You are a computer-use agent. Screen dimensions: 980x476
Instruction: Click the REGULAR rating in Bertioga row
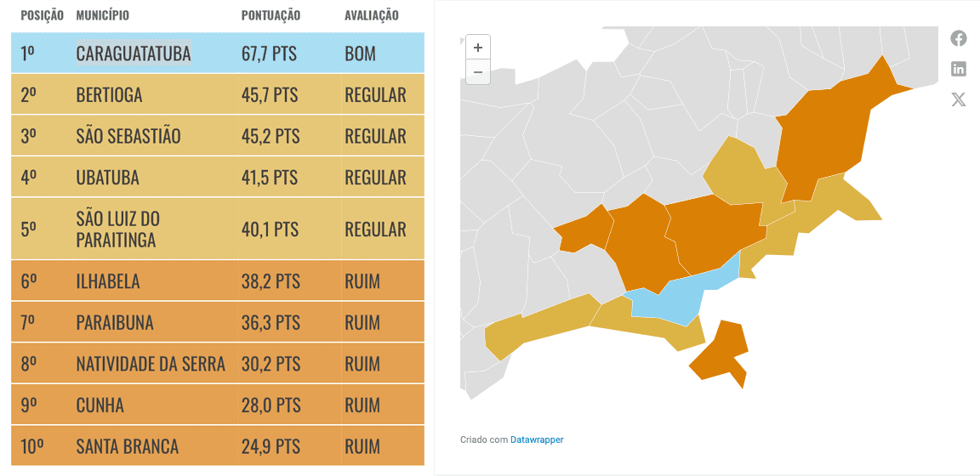click(375, 95)
